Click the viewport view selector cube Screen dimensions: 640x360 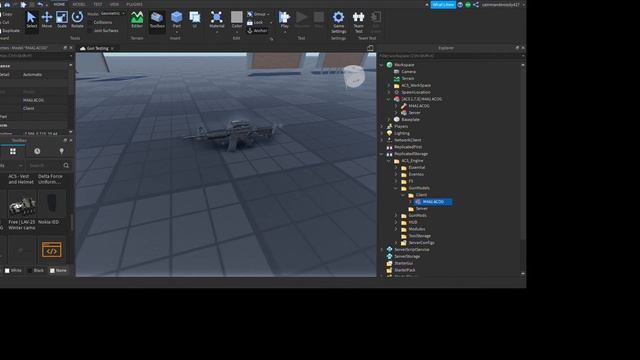pos(353,76)
